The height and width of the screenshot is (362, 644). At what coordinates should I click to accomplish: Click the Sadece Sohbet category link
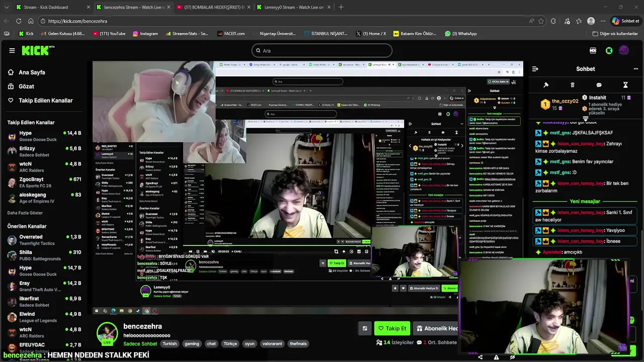click(140, 344)
